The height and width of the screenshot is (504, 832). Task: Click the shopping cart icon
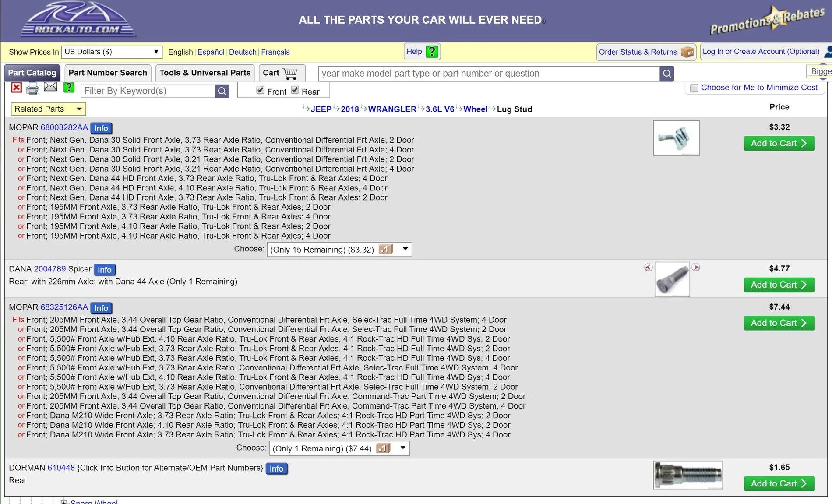(290, 73)
